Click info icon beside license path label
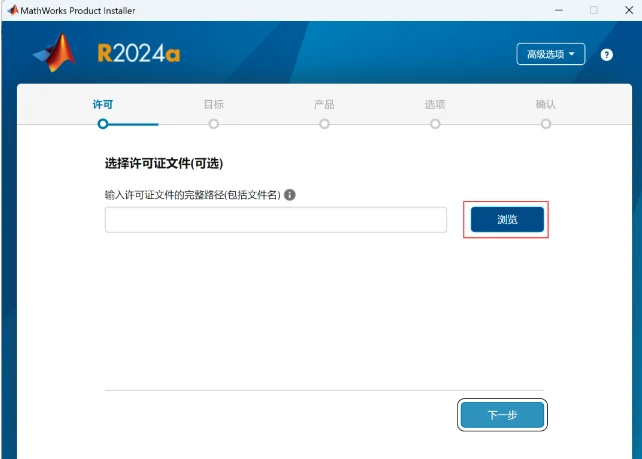Screen dimensions: 642x459 pyautogui.click(x=289, y=195)
